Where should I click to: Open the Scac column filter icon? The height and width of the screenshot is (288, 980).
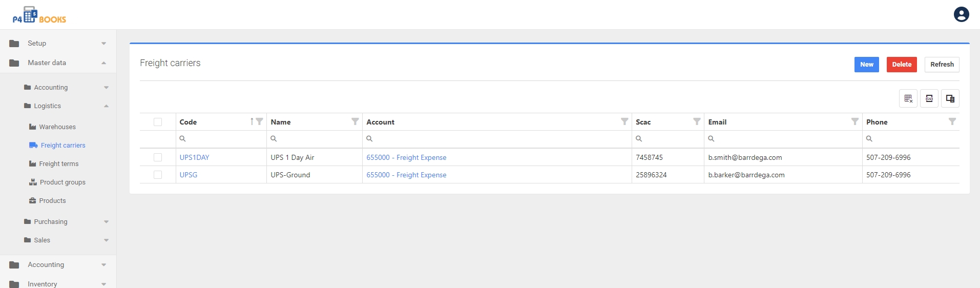[697, 121]
